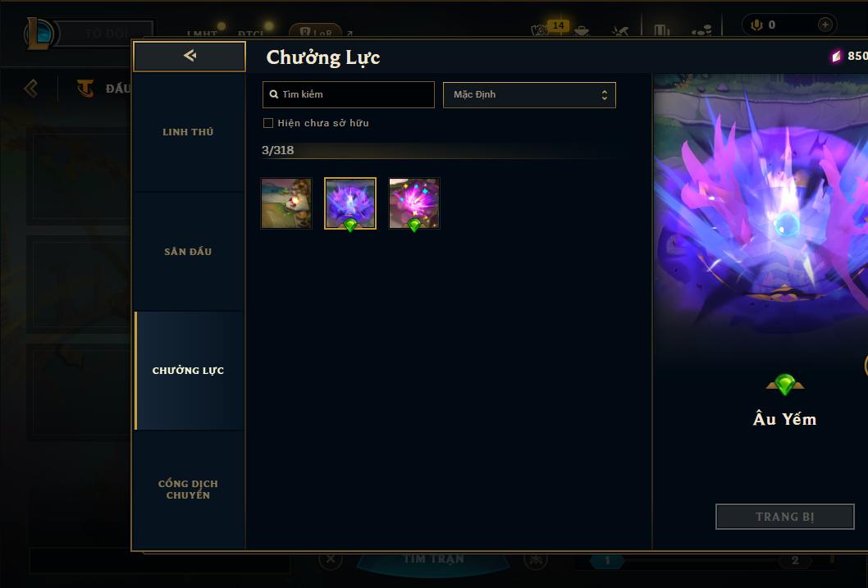Switch to the Sân Đấu tab

pos(189,252)
